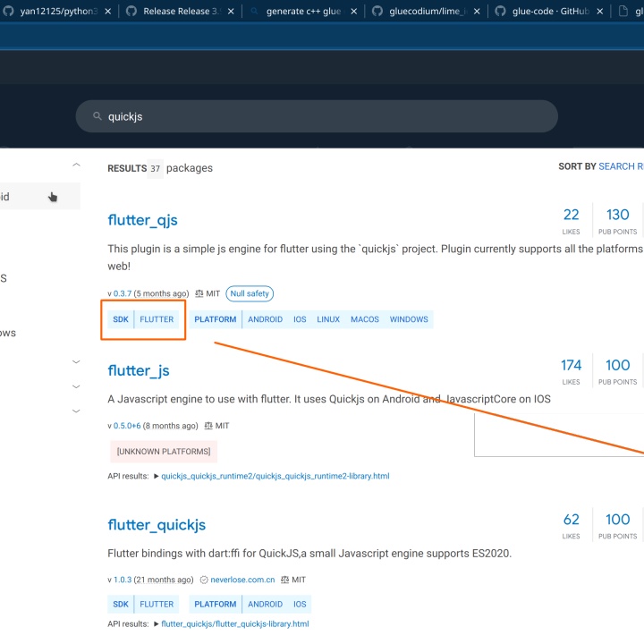Collapse the top sidebar filter section chevron

tap(76, 165)
